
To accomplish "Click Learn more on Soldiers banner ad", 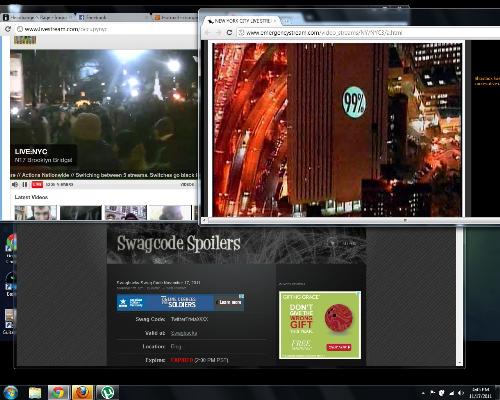I will pos(230,302).
